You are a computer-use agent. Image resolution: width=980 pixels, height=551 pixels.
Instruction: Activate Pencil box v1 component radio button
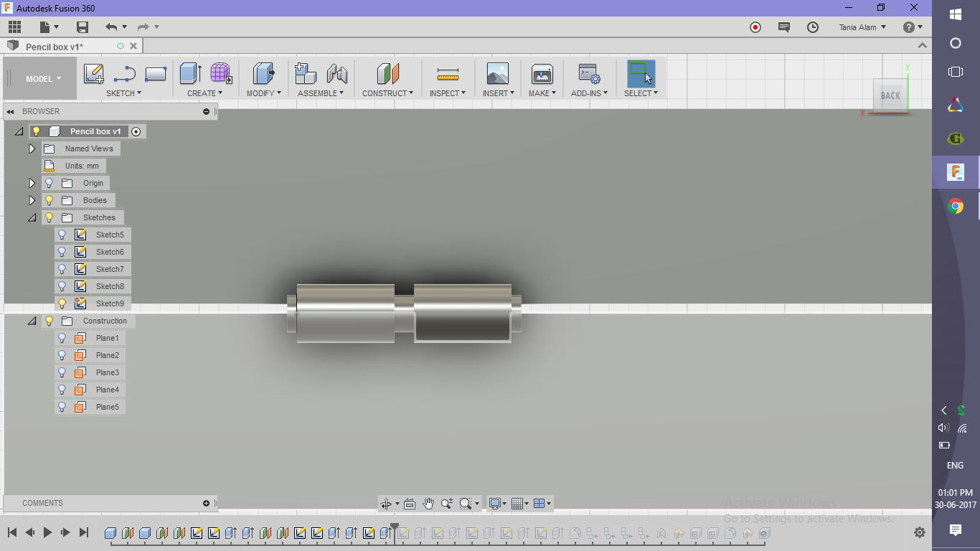coord(136,131)
